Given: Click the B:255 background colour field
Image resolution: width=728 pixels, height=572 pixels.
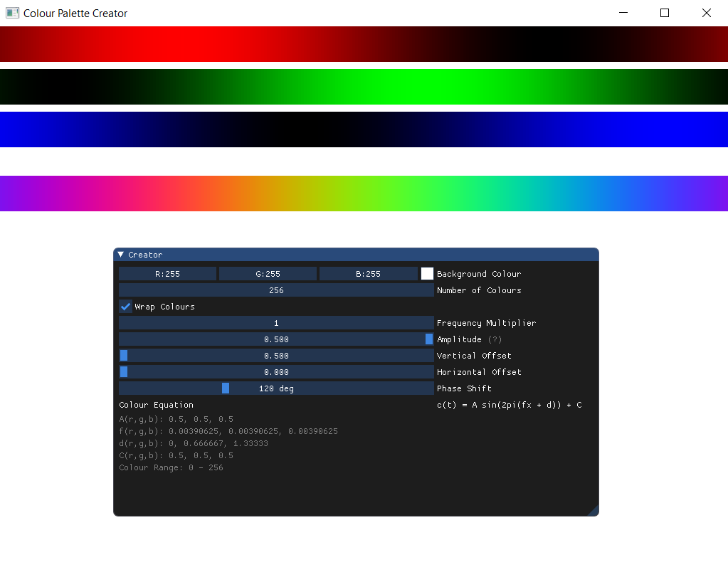Looking at the screenshot, I should pyautogui.click(x=368, y=274).
